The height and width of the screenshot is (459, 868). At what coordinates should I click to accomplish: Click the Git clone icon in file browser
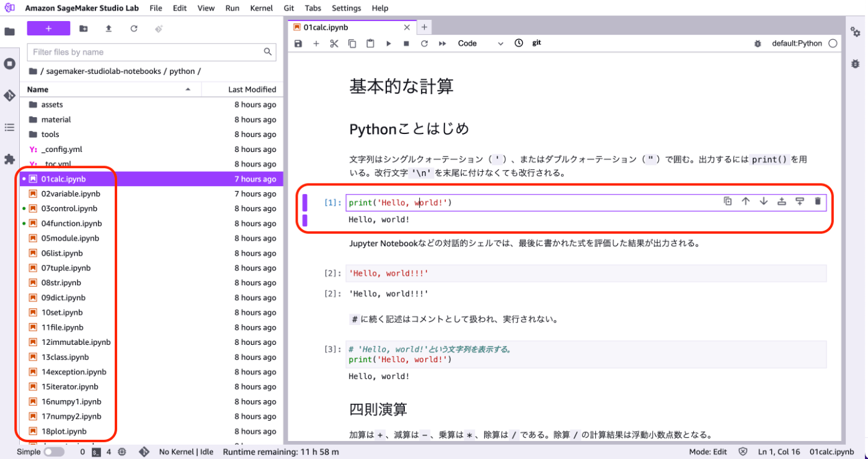click(159, 29)
